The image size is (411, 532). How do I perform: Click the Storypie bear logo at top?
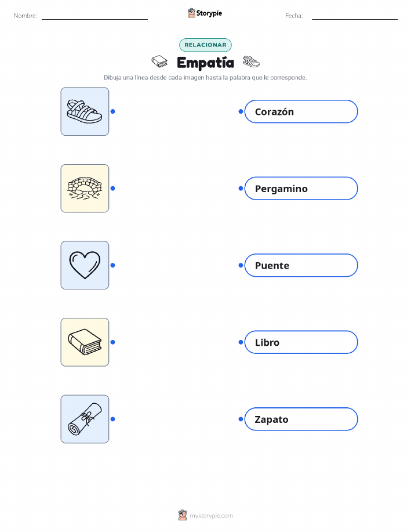click(192, 13)
